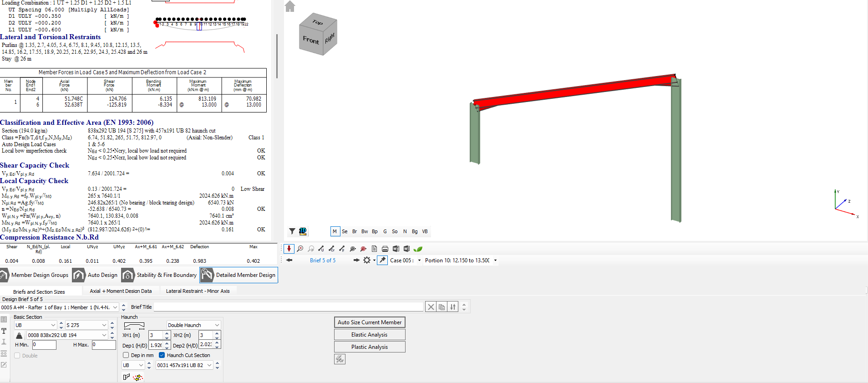Open the Lateral Restraint - Minor Axis tab
This screenshot has height=383, width=868.
(x=198, y=291)
